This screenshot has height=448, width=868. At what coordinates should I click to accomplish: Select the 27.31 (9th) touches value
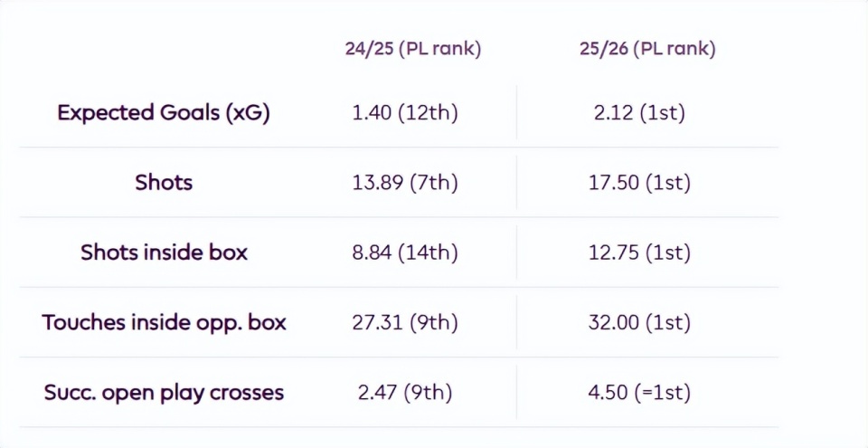pyautogui.click(x=405, y=323)
